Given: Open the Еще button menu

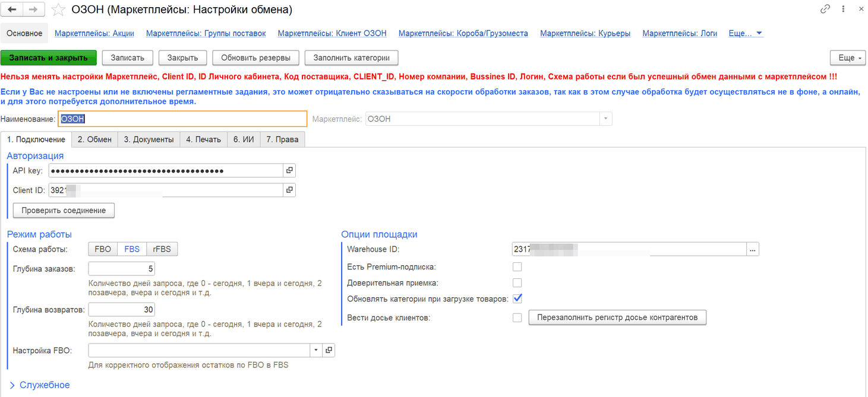Looking at the screenshot, I should click(847, 58).
